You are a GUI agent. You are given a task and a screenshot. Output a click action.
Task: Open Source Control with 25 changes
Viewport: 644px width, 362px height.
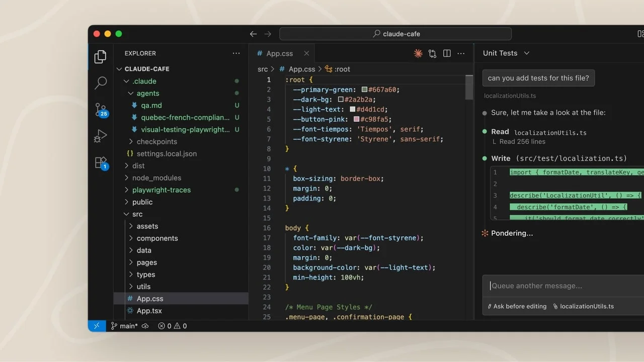[x=101, y=110]
